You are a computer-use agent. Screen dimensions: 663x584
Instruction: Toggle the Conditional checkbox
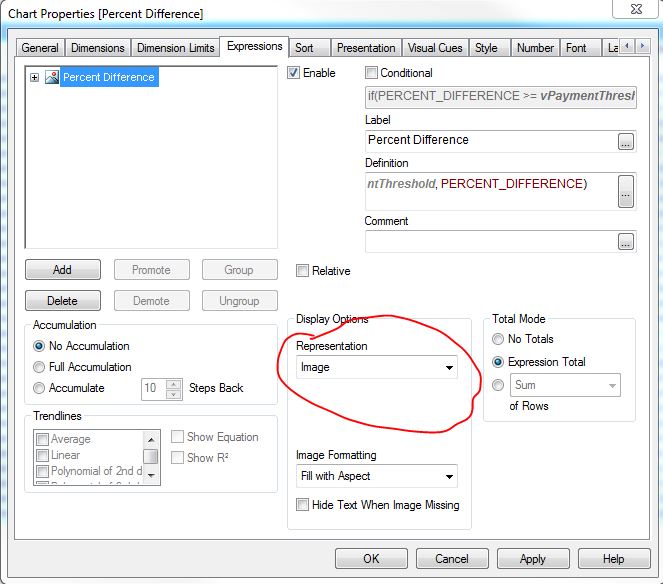click(371, 73)
